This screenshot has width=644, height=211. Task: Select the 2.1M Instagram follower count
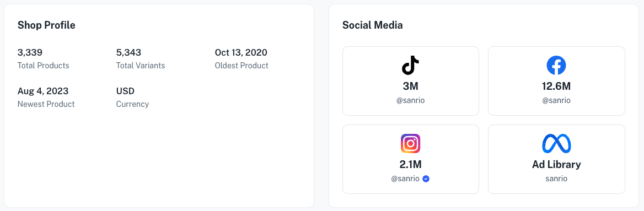pyautogui.click(x=410, y=165)
